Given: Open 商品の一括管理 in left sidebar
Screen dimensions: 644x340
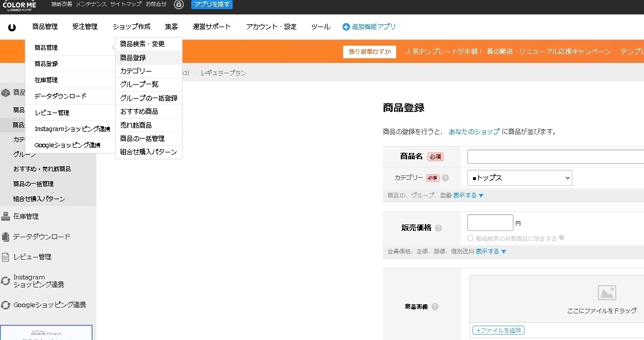Looking at the screenshot, I should [x=33, y=184].
